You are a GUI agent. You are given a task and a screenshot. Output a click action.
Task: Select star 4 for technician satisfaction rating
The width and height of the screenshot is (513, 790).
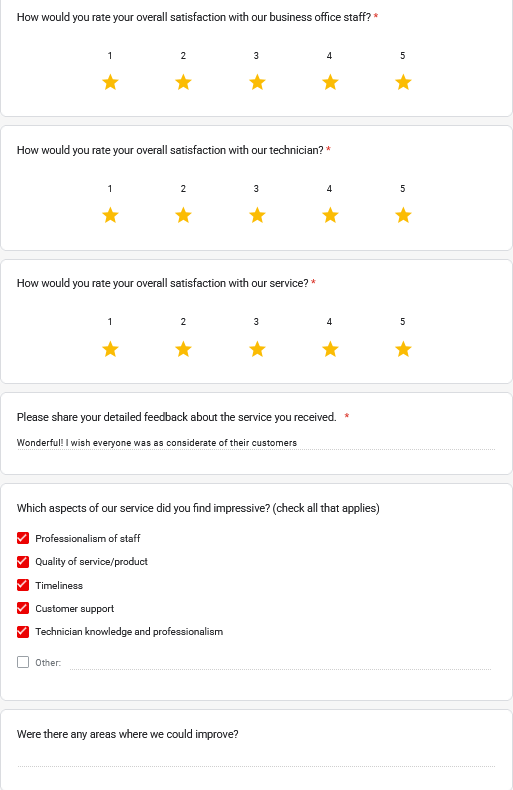tap(330, 215)
